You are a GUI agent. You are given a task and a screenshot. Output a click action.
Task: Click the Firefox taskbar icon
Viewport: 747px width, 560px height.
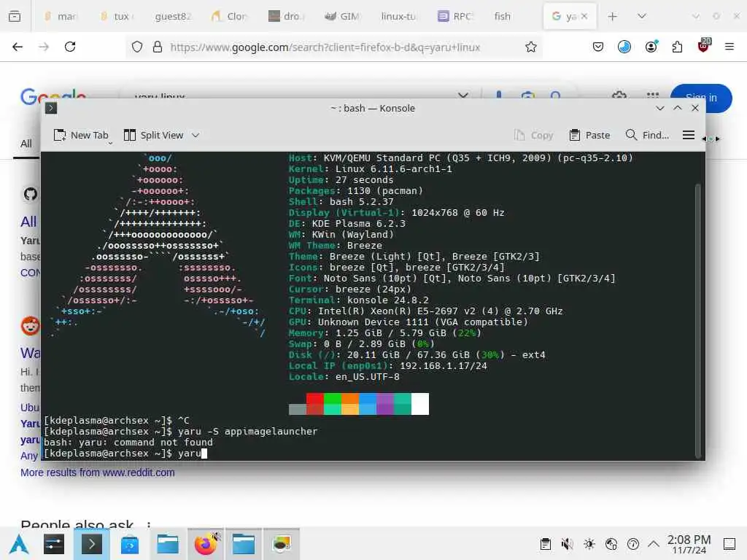[206, 544]
